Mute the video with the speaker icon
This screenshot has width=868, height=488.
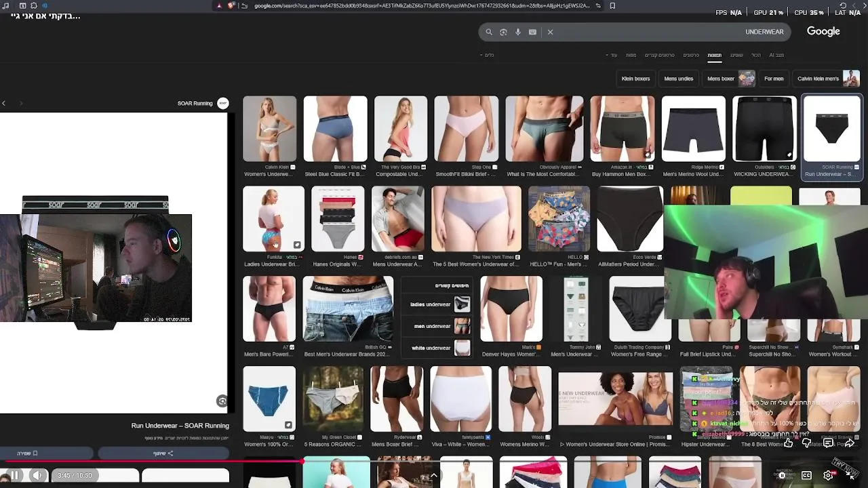click(39, 475)
